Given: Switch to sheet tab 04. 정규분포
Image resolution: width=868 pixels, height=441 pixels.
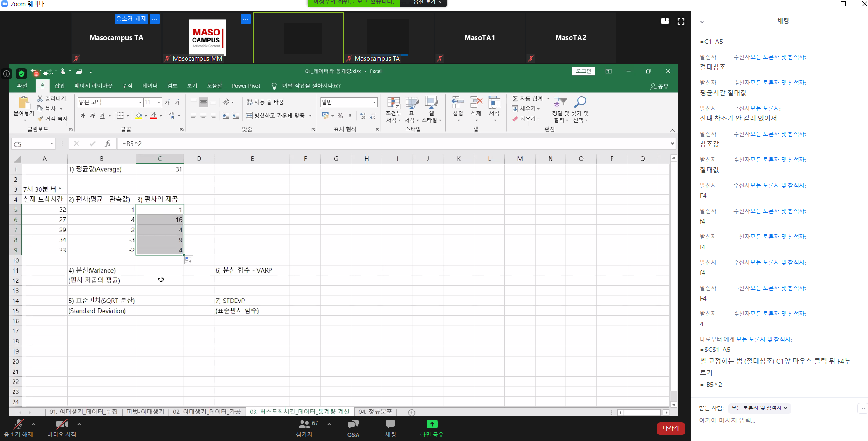Looking at the screenshot, I should click(375, 412).
